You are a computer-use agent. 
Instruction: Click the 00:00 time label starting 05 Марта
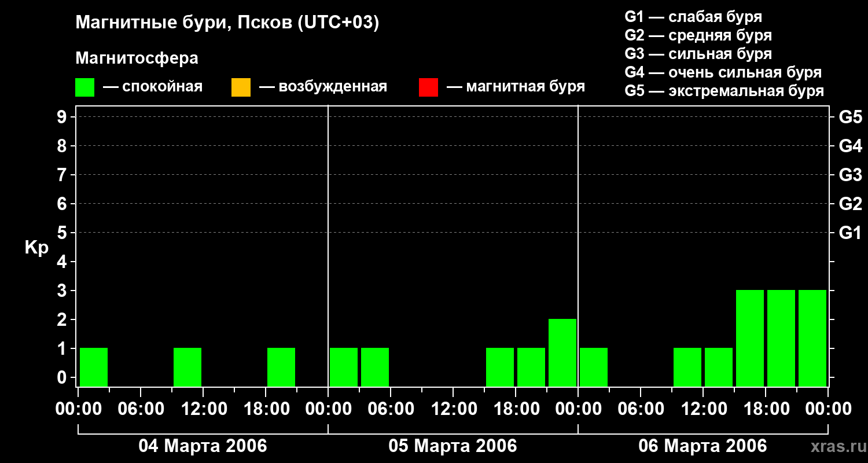(328, 409)
